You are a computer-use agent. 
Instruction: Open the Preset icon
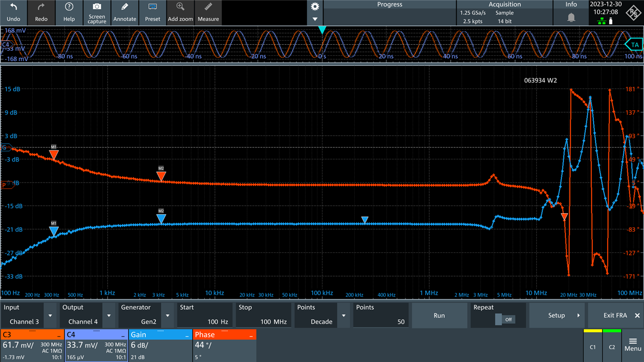(152, 7)
